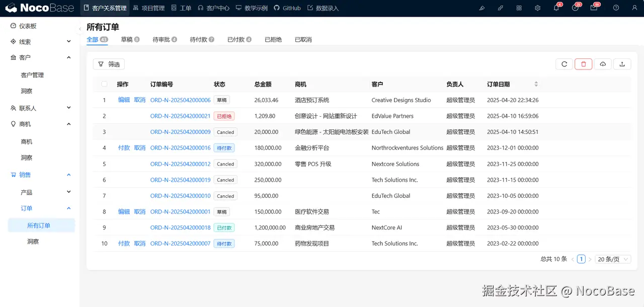Click 编辑 for order ORD-N-2025042000006

click(x=124, y=100)
